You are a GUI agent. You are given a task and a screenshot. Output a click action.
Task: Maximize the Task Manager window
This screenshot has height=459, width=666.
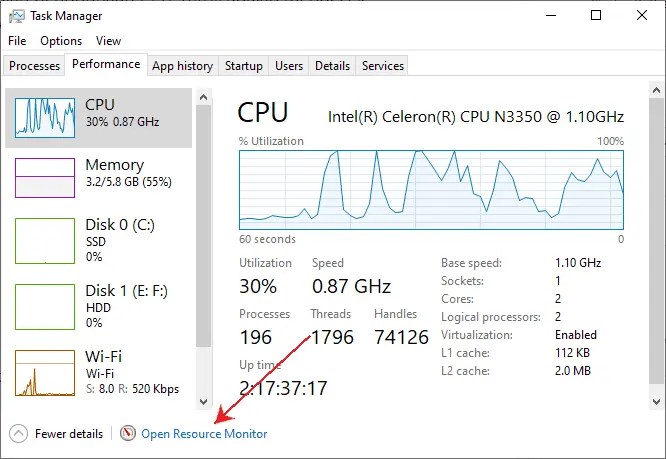tap(596, 16)
